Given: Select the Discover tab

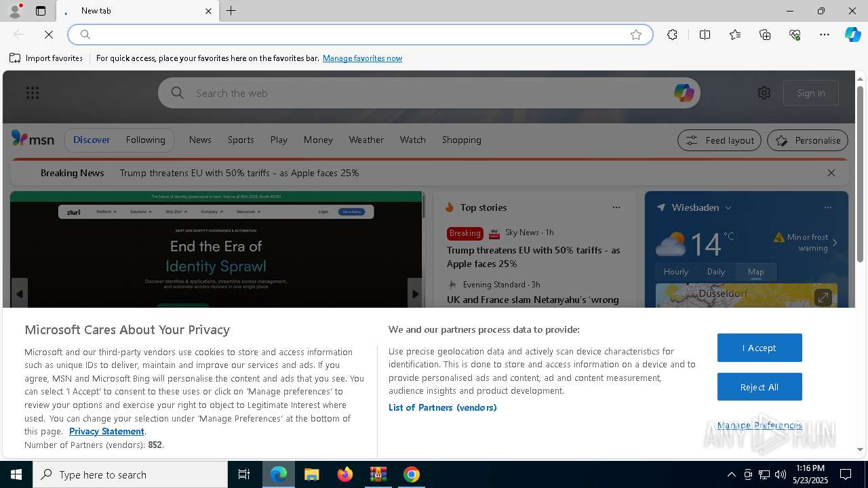Looking at the screenshot, I should [92, 140].
